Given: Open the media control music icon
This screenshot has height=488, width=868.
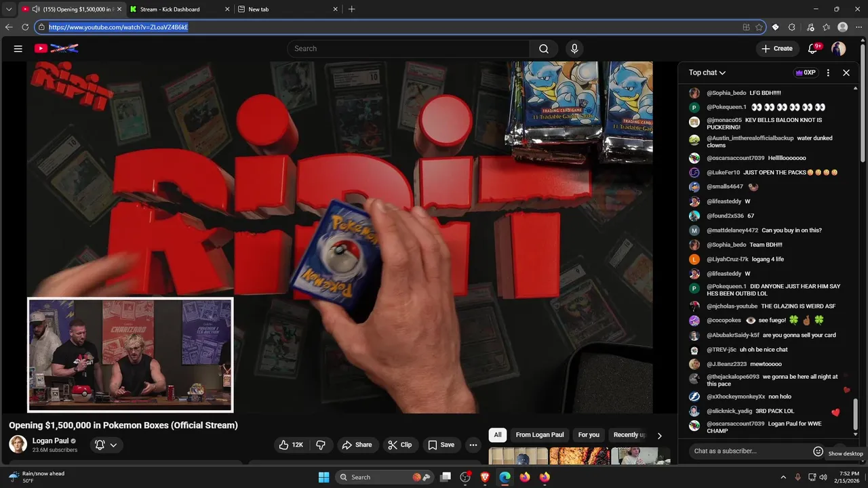Looking at the screenshot, I should point(810,27).
